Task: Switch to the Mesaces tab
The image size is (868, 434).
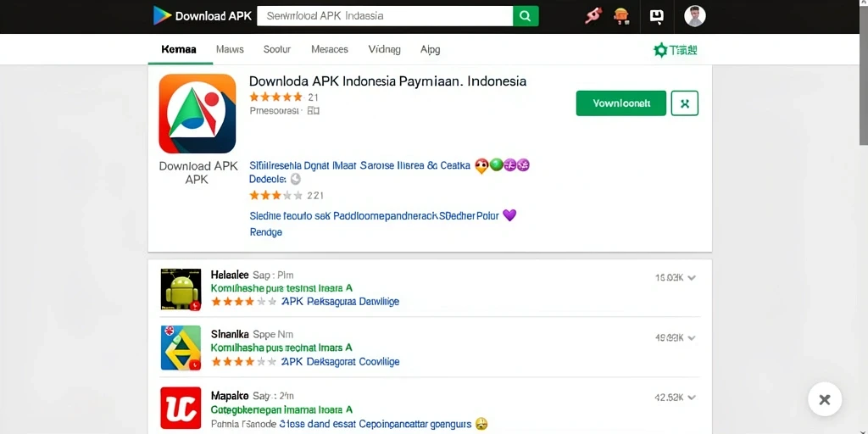Action: 330,49
